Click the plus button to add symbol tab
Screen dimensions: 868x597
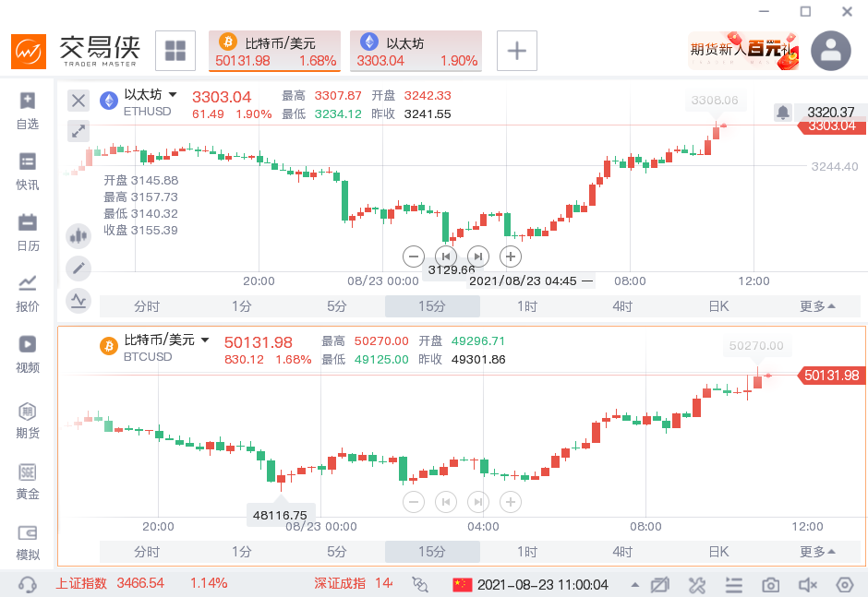click(x=517, y=51)
